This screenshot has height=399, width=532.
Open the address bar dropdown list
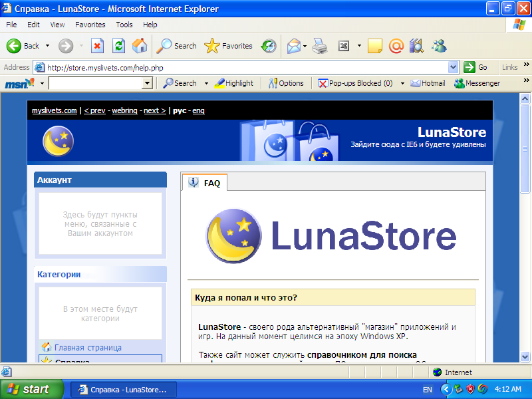pyautogui.click(x=453, y=68)
